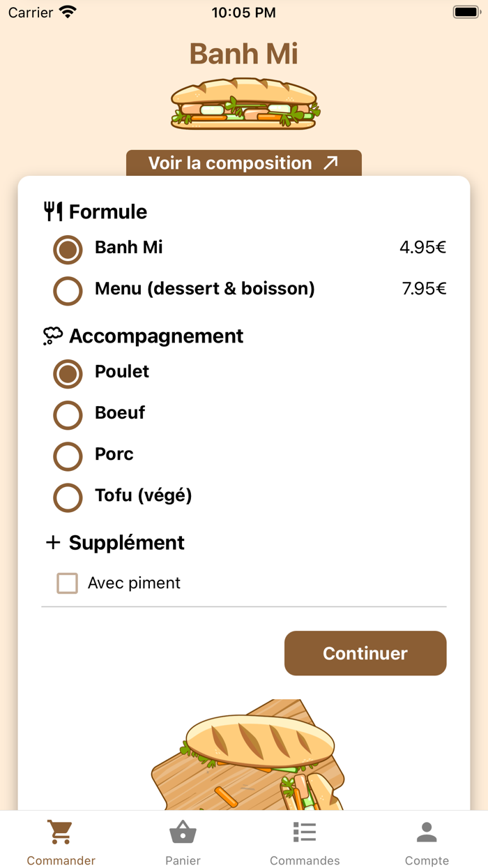Enable the Avec piment checkbox
488x868 pixels.
[67, 583]
